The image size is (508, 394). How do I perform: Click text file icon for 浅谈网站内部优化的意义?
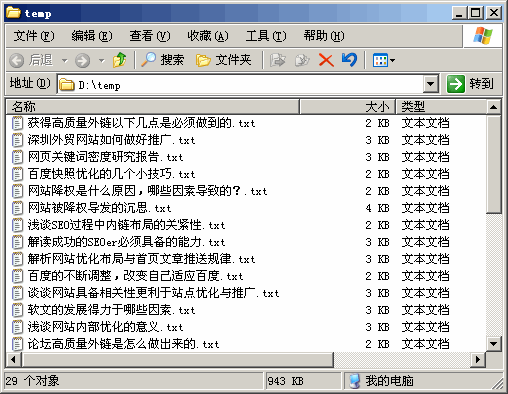17,327
